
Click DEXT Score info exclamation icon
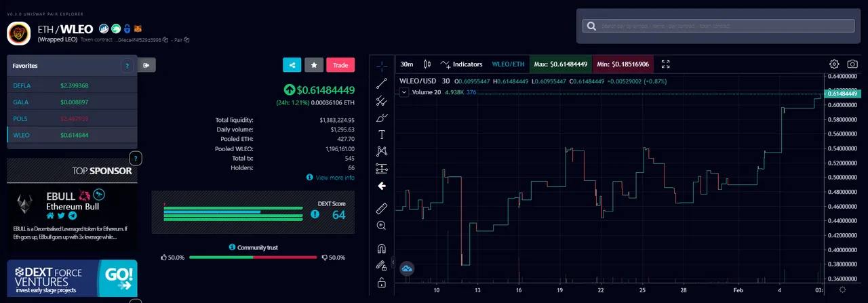(x=314, y=214)
